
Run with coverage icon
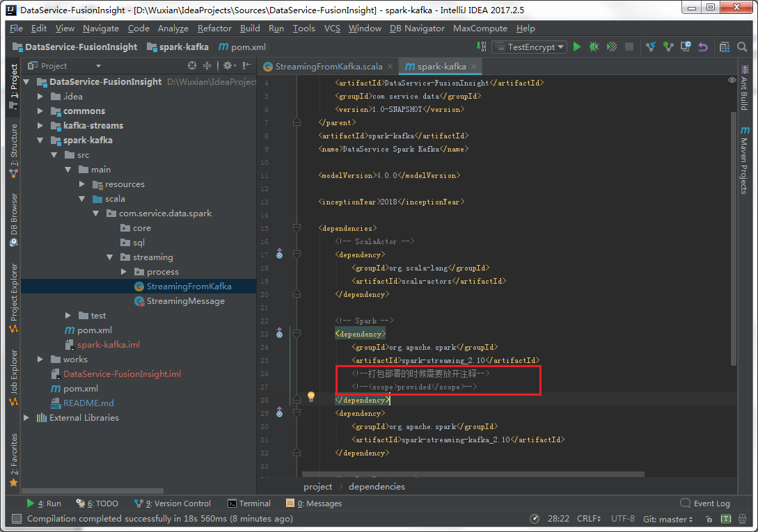(x=612, y=47)
